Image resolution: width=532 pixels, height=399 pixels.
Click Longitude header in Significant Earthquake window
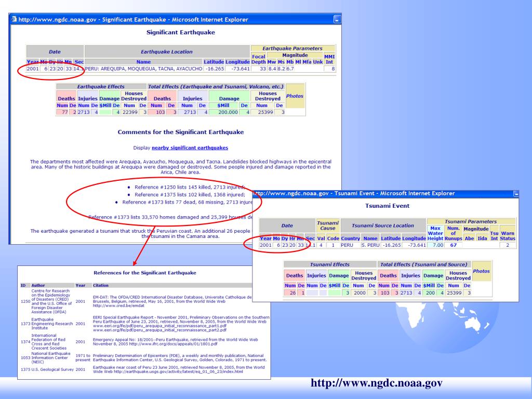point(237,62)
